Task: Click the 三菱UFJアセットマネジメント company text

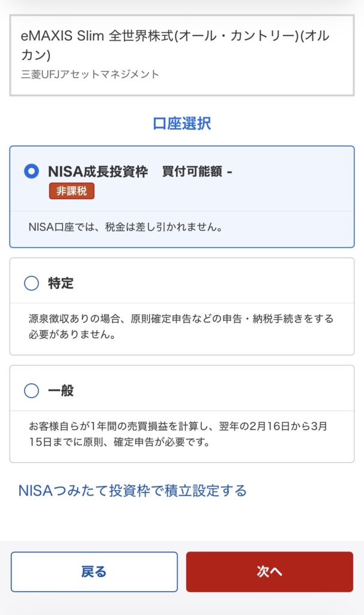Action: coord(89,74)
